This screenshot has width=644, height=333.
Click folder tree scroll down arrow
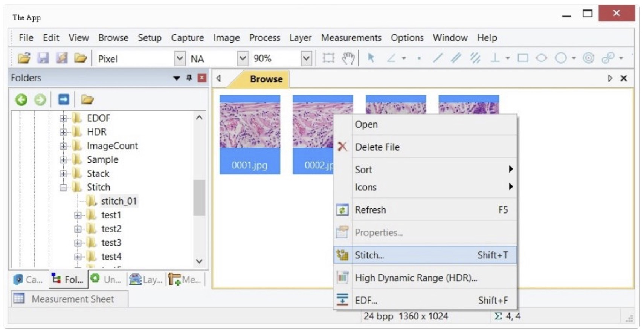199,261
